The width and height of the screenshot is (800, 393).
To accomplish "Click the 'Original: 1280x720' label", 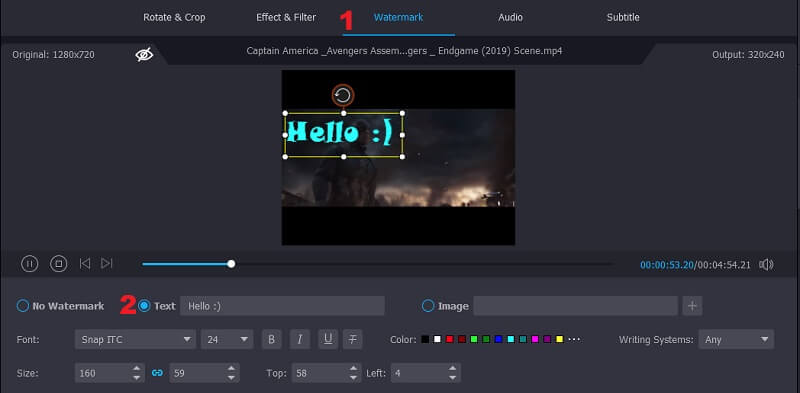I will tap(53, 55).
